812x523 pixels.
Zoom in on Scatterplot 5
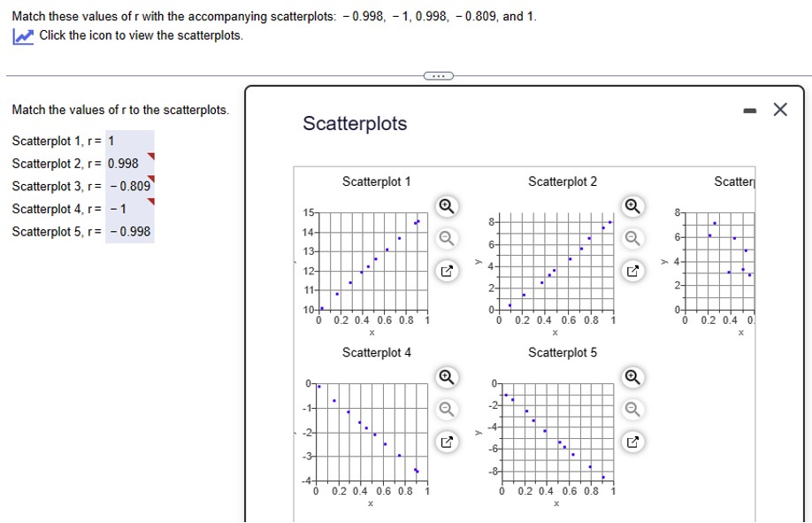coord(632,378)
